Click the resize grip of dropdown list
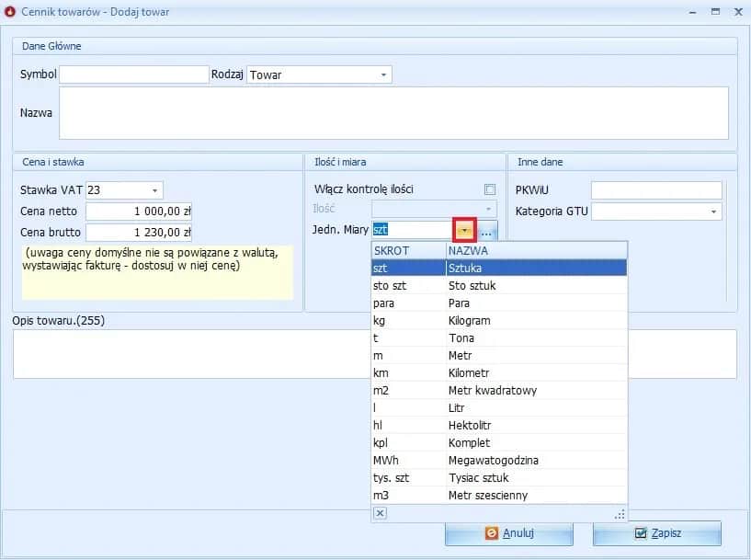This screenshot has width=751, height=560. click(620, 514)
